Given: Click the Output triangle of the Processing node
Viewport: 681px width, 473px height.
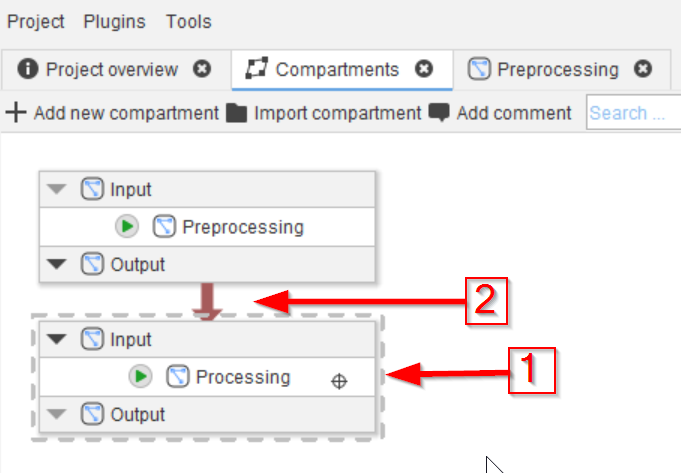Looking at the screenshot, I should point(57,415).
